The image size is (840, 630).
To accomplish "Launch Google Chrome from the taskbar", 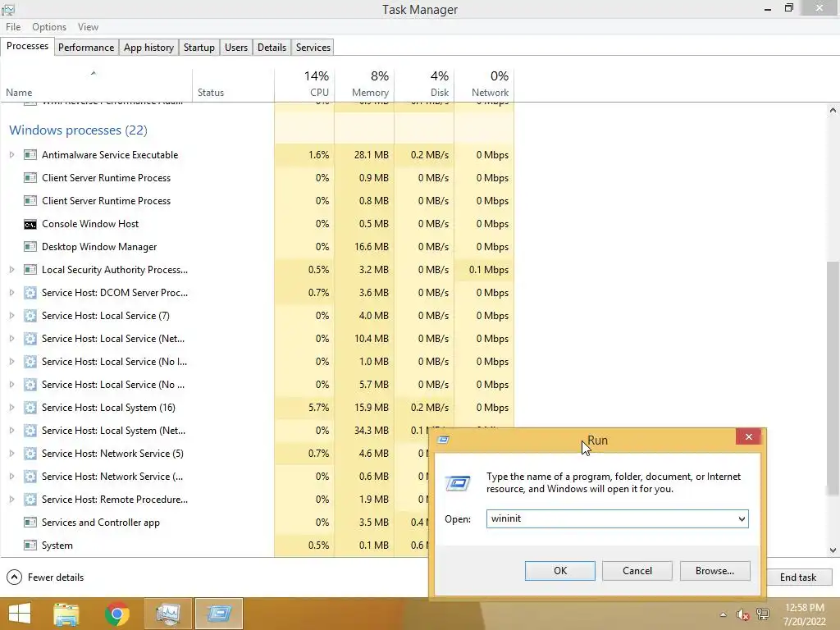I will point(116,614).
